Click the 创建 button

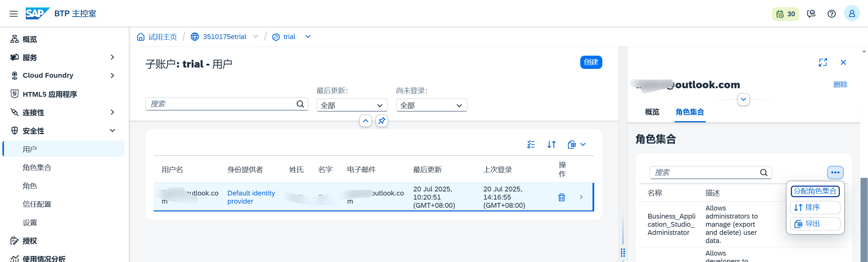click(591, 62)
